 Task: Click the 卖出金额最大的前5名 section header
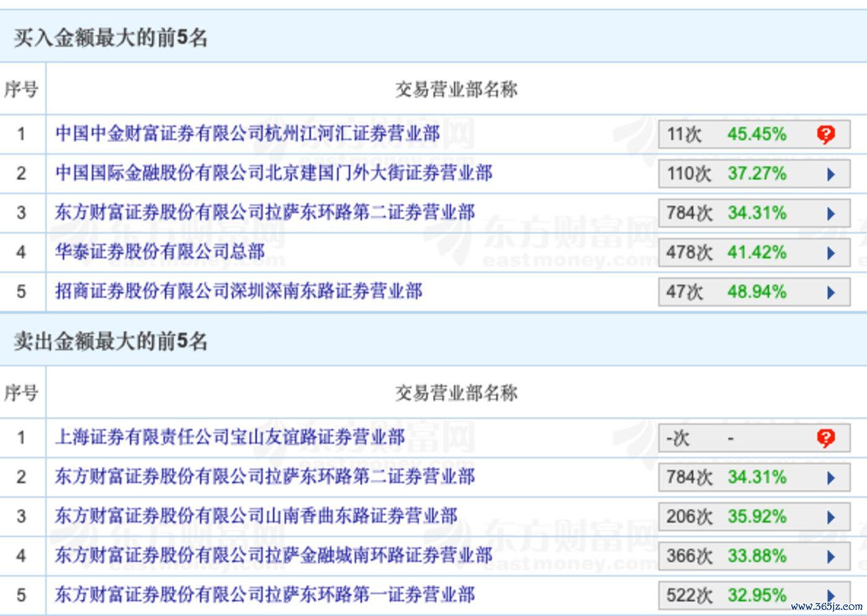pos(110,341)
